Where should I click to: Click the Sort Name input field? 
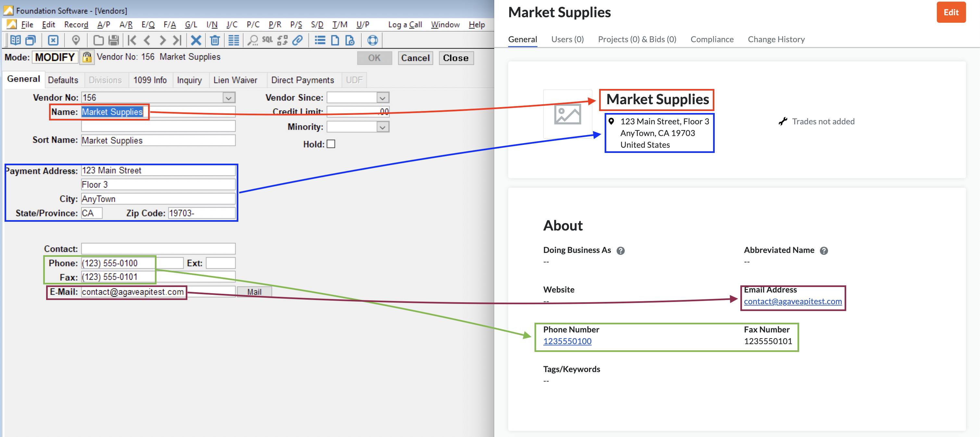158,140
